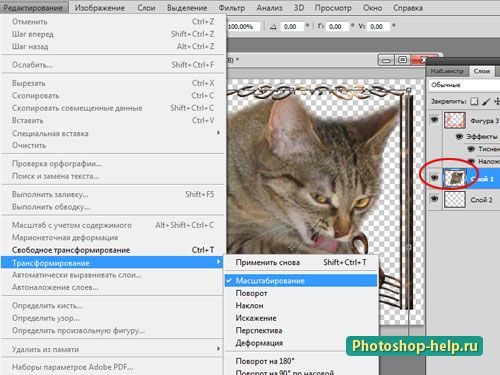The image size is (500, 375).
Task: Hide the Слой 2 layer
Action: click(x=434, y=199)
